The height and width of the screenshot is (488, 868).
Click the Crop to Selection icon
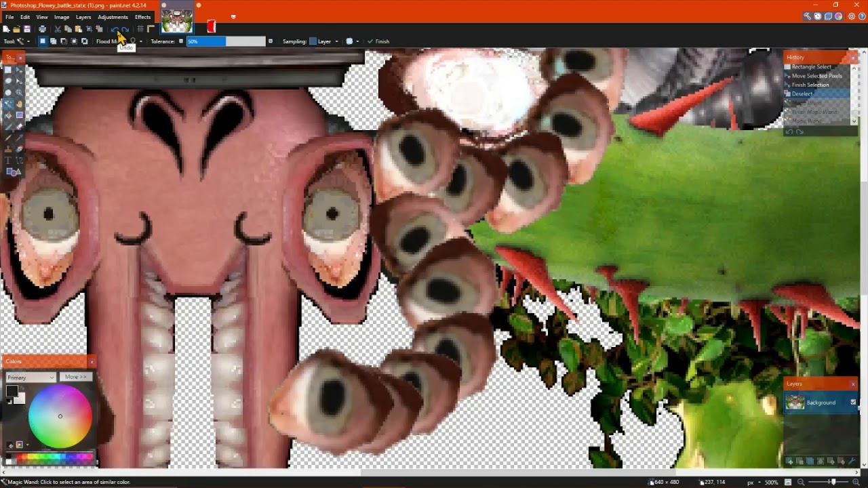(x=89, y=29)
